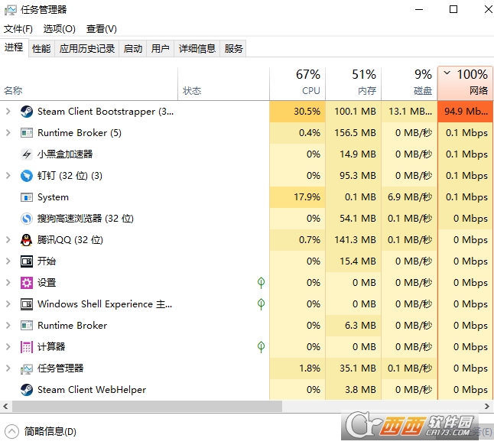494x448 pixels.
Task: Click the 搜狗高速浏览器 icon
Action: pos(27,219)
